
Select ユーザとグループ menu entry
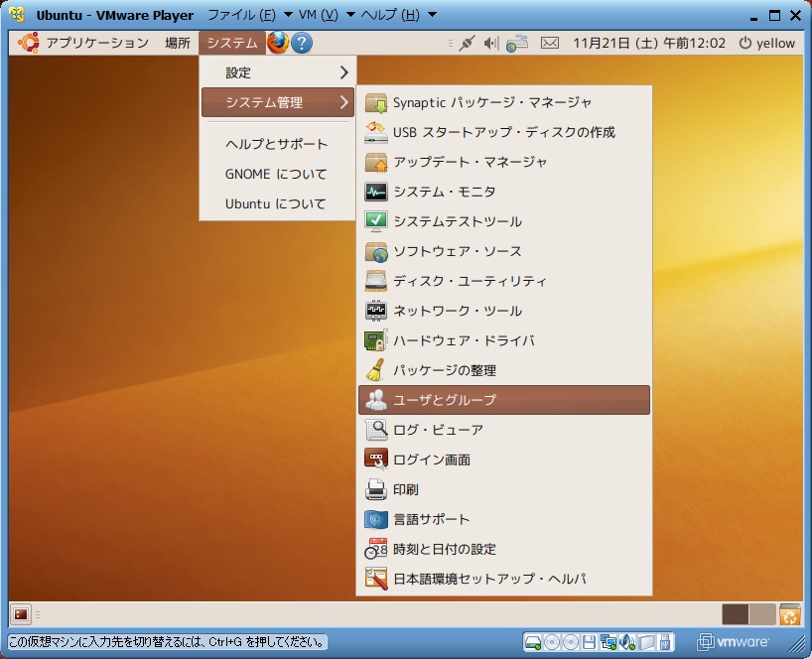(504, 400)
